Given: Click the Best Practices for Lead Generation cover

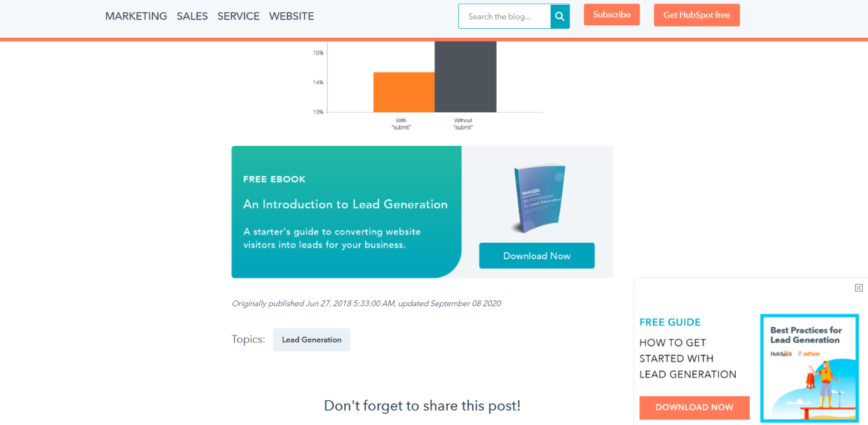Looking at the screenshot, I should (x=809, y=367).
